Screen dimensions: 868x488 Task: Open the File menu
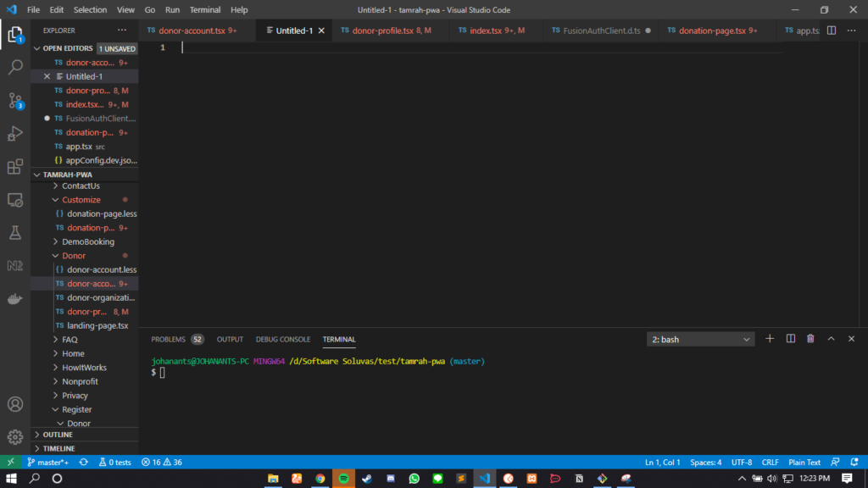pyautogui.click(x=33, y=9)
